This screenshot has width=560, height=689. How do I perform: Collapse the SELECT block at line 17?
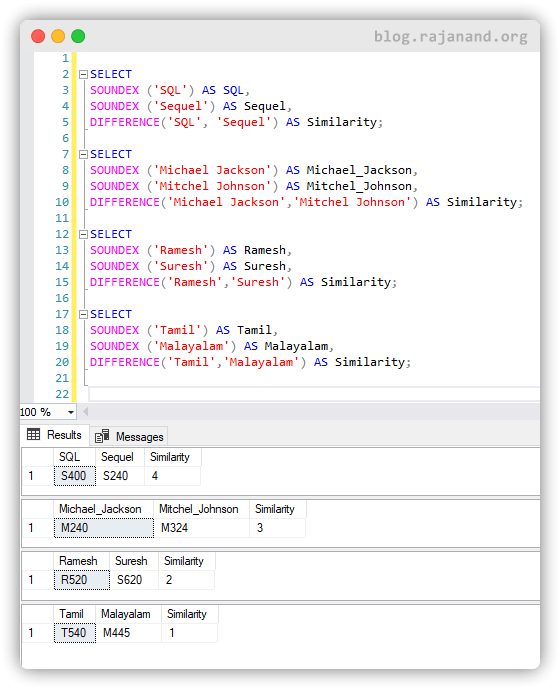click(x=83, y=314)
